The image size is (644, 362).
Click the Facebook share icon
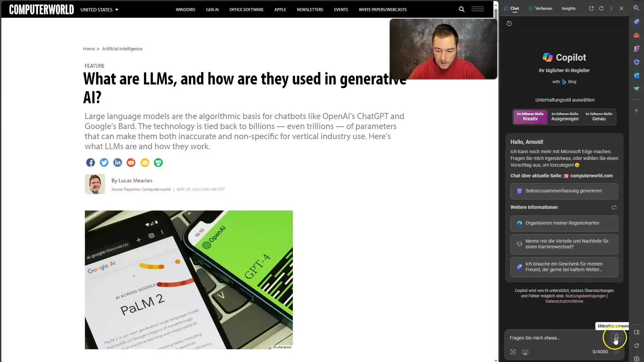pos(91,162)
